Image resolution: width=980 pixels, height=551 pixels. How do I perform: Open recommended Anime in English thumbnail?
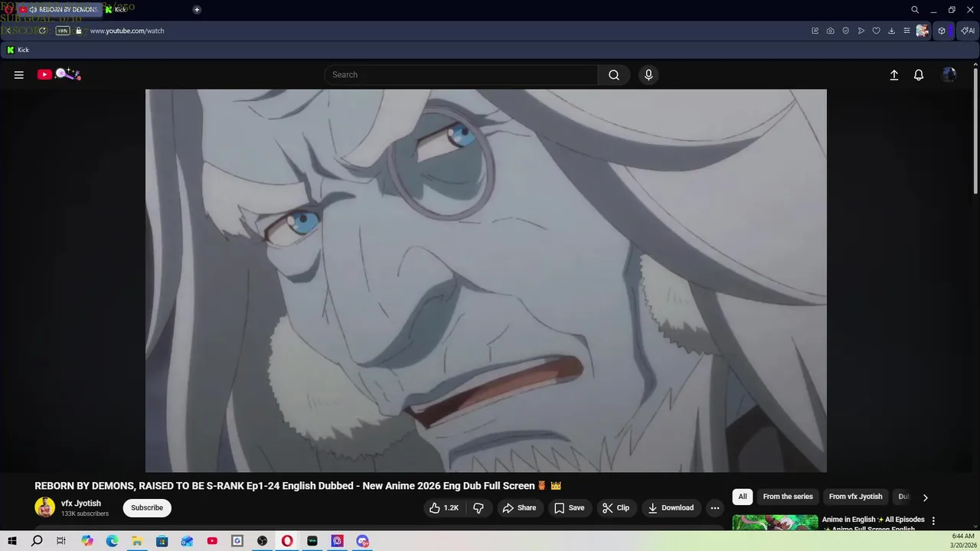[775, 523]
